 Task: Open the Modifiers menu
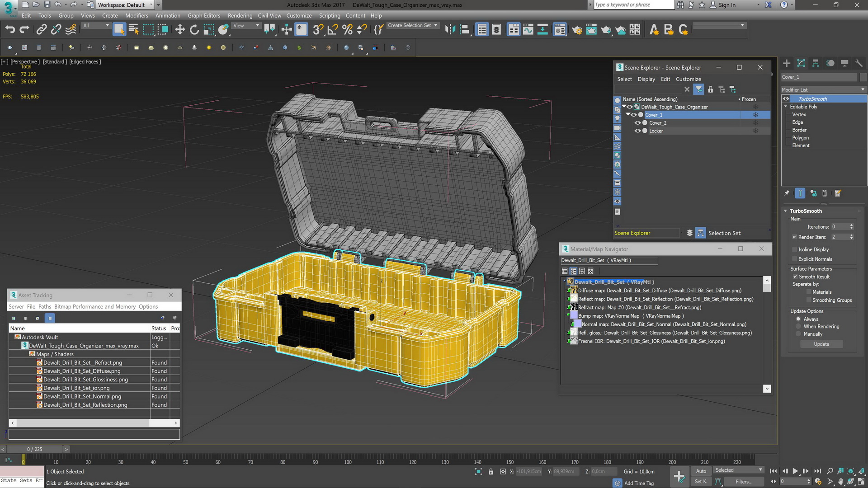[137, 15]
